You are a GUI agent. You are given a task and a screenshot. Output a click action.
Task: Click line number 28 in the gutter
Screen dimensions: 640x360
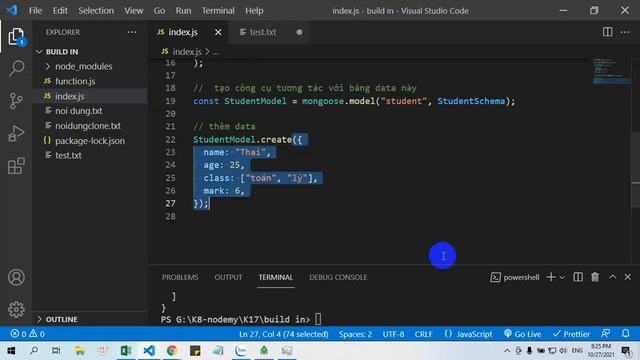click(x=170, y=216)
